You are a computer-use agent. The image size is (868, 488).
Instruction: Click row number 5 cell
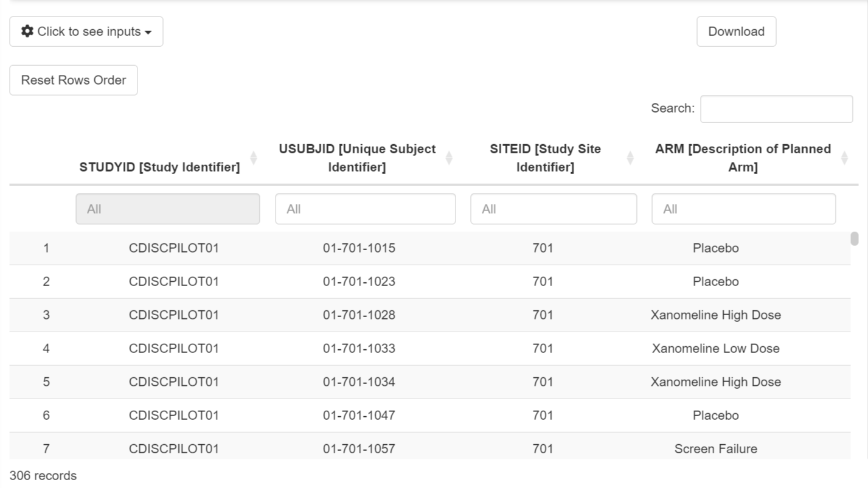point(46,382)
